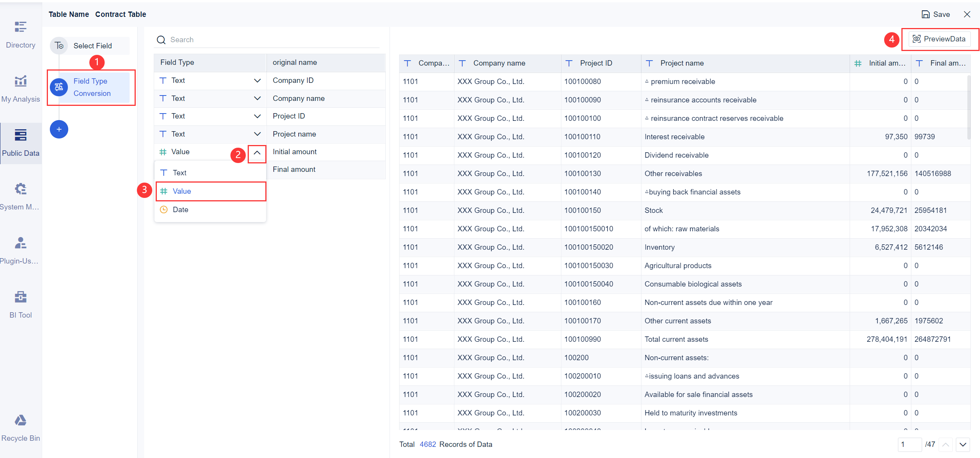Expand the page navigation chevron at bottom right
Screen dimensions: 980x458
(x=963, y=445)
